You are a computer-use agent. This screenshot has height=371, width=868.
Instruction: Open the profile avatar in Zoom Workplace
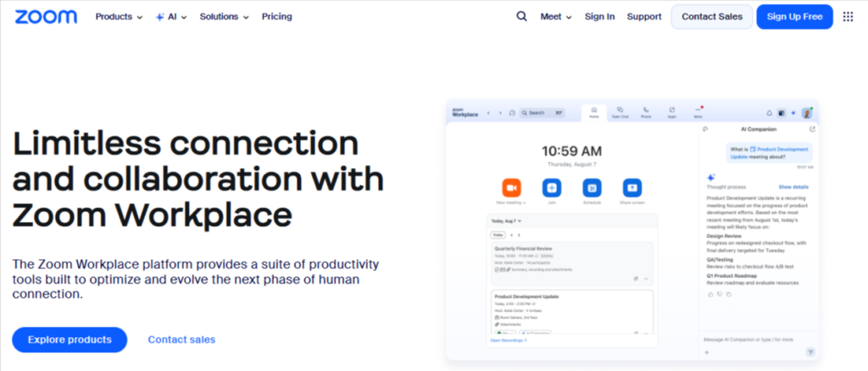(x=807, y=113)
